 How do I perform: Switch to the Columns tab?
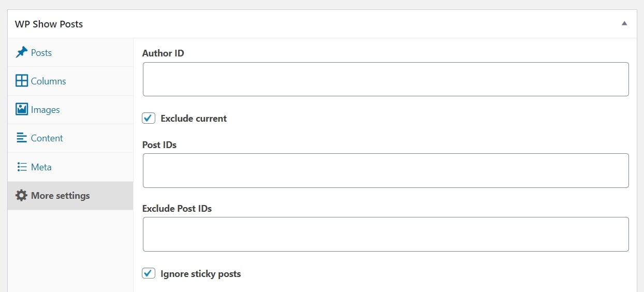[48, 81]
